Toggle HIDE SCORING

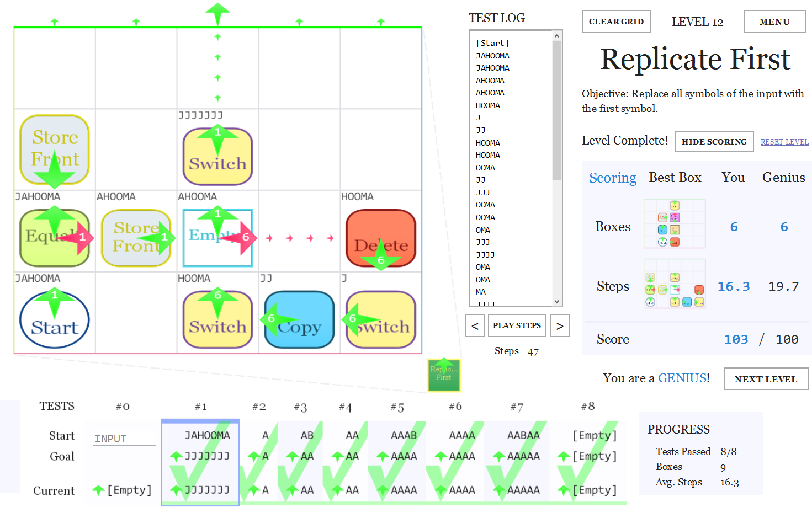pos(714,141)
